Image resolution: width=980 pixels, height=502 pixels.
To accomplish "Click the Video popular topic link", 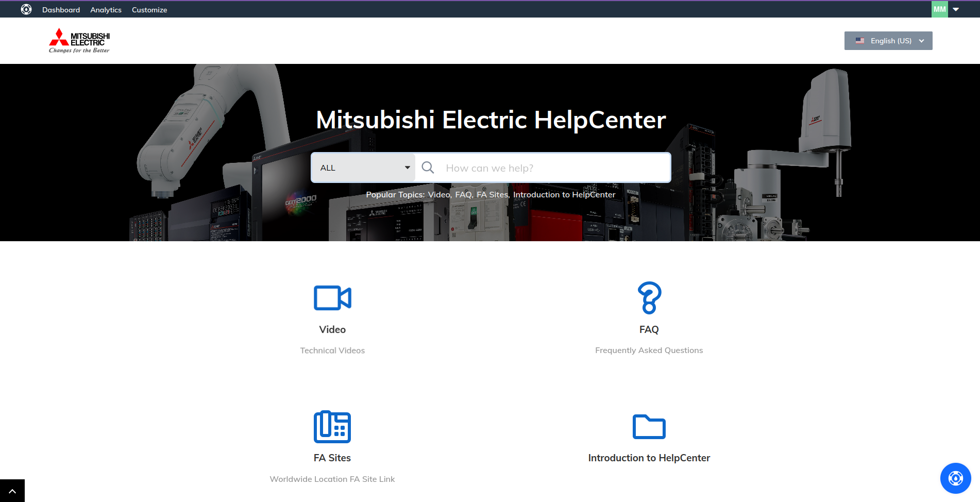I will tap(439, 194).
